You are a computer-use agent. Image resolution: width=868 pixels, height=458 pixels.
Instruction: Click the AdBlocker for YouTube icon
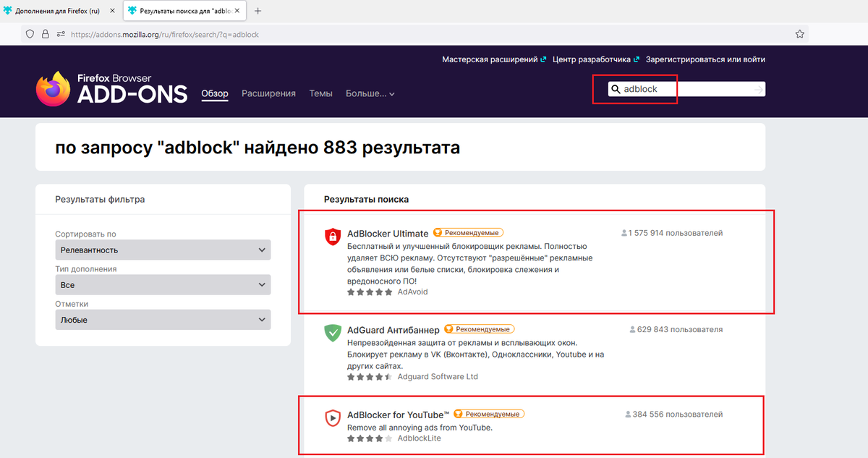coord(332,417)
